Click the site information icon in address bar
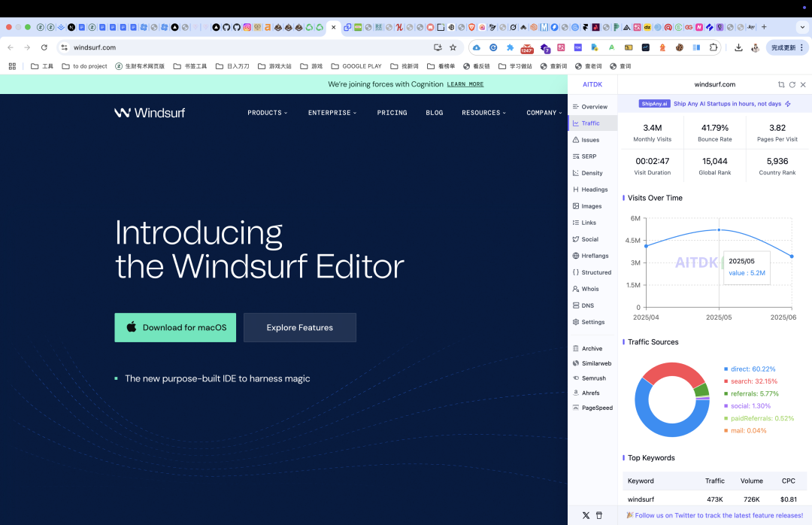Viewport: 812px width, 525px height. tap(64, 47)
